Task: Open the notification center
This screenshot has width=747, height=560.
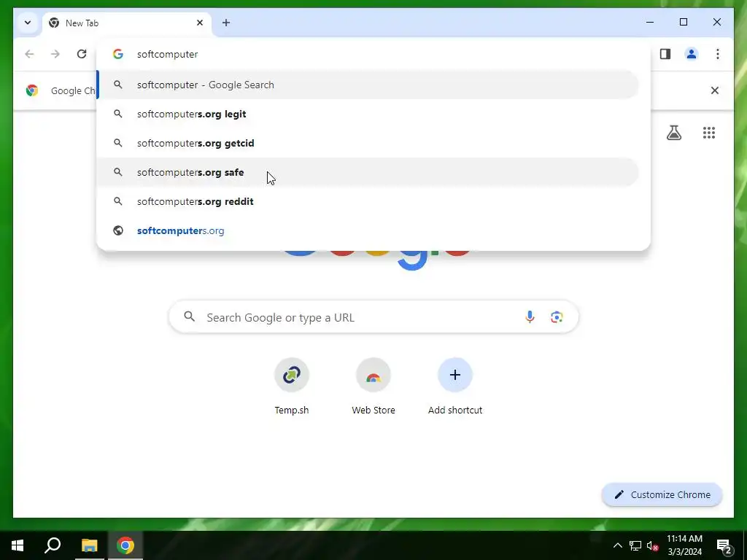Action: (x=724, y=545)
